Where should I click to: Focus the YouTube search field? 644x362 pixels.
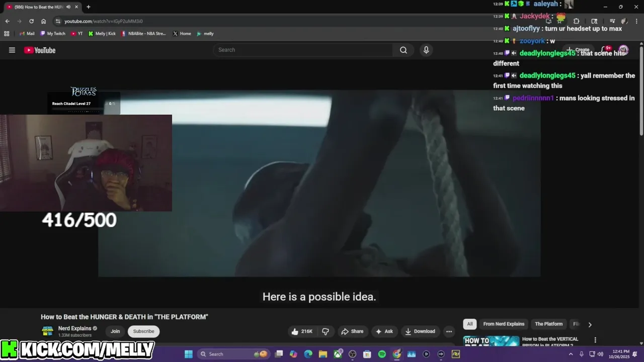(x=303, y=50)
